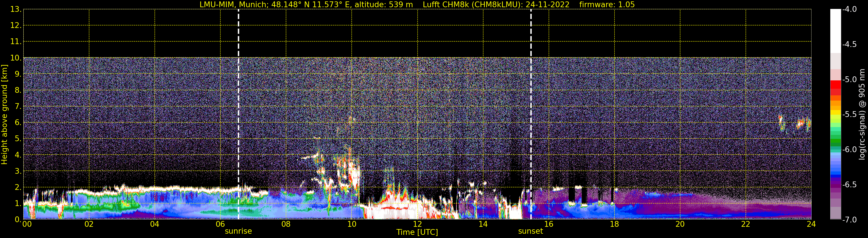Image resolution: width=868 pixels, height=238 pixels.
Task: Click the colorbar tick label '-4.5'
Action: [850, 44]
